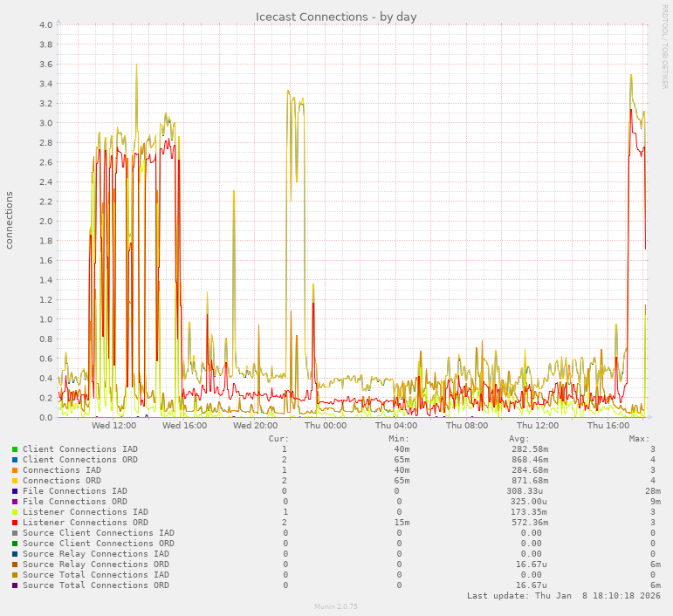The image size is (673, 616).
Task: Click the blue Client Connections ORD swatch
Action: click(15, 460)
